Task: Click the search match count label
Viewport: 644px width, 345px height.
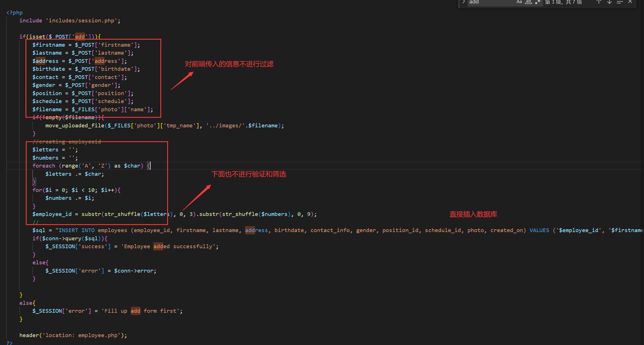Action: (x=563, y=2)
